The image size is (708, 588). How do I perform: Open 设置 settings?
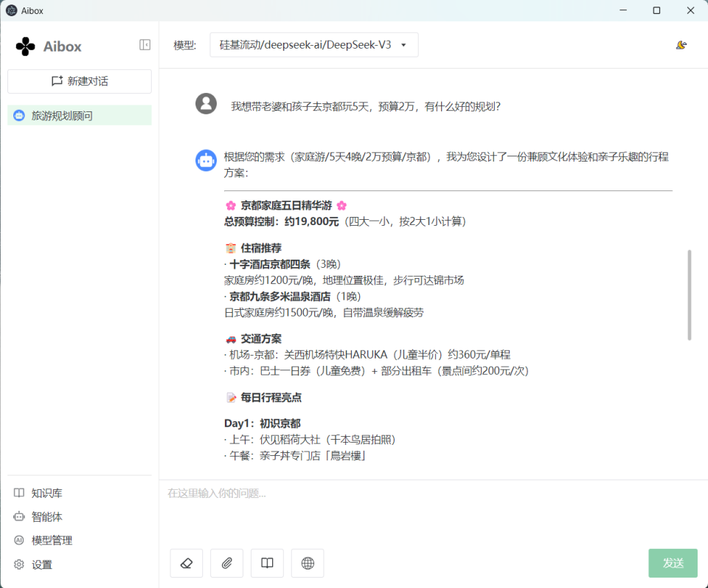coord(33,564)
